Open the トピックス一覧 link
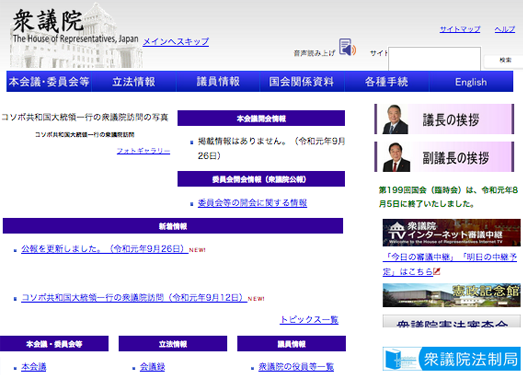This screenshot has width=523, height=375. [309, 320]
